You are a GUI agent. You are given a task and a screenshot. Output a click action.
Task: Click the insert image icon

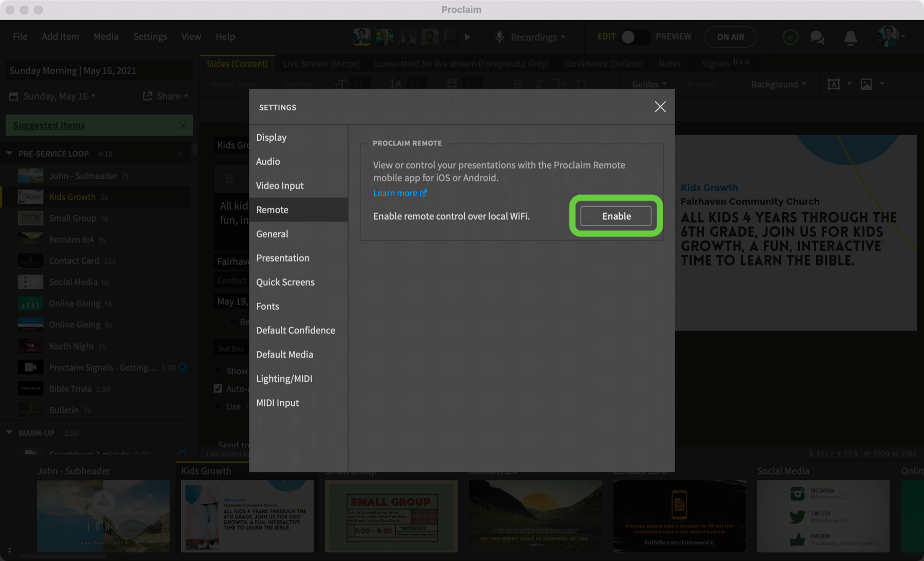[867, 84]
